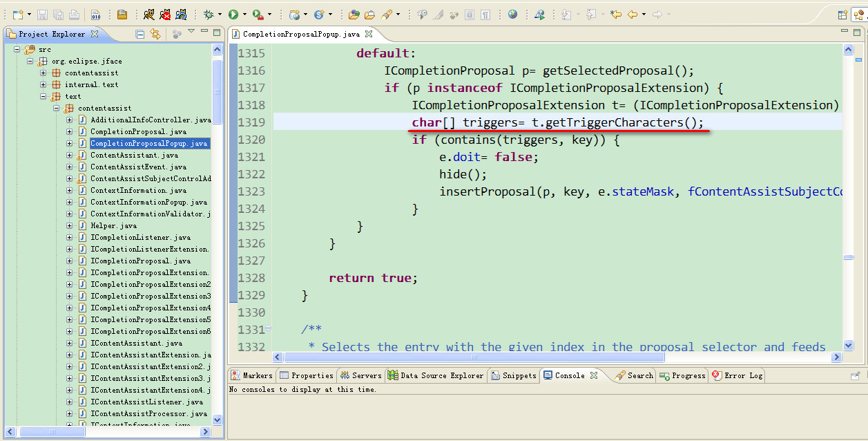
Task: Collapse the contentassist subpackage under text
Action: [x=57, y=108]
